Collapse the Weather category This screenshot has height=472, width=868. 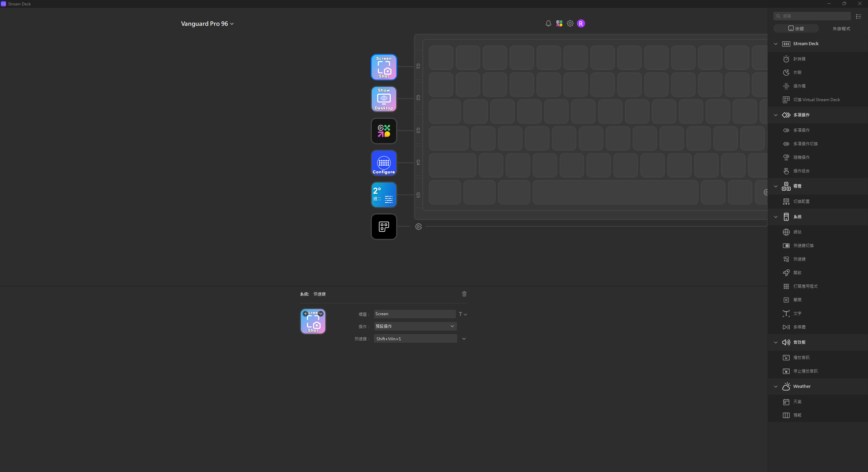point(775,386)
